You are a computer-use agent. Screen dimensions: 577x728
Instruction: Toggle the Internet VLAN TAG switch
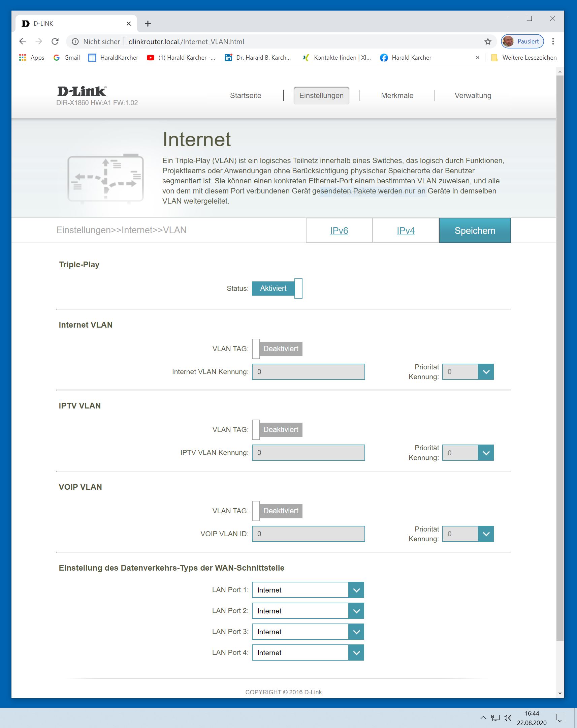pos(277,349)
